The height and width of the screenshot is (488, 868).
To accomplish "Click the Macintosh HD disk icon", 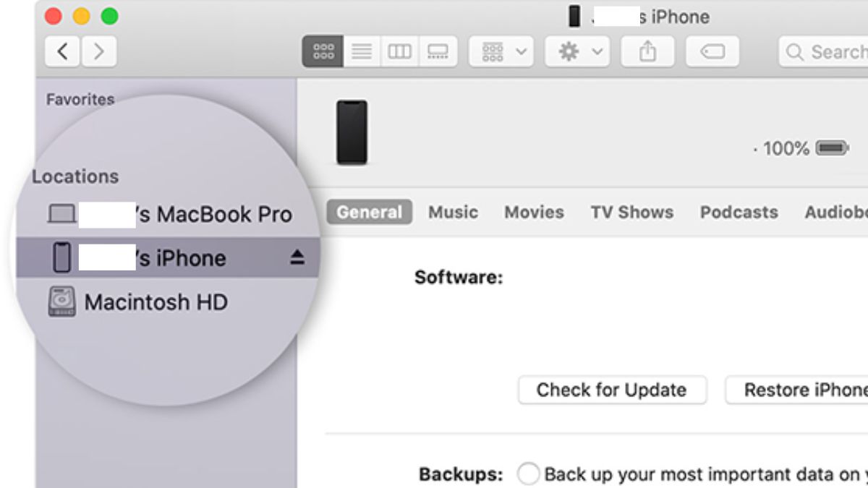I will (62, 301).
